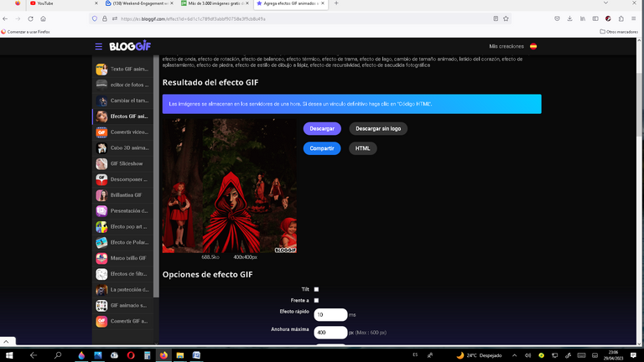This screenshot has height=362, width=644.
Task: Open Descomponer GIF sidebar item
Action: [122, 179]
